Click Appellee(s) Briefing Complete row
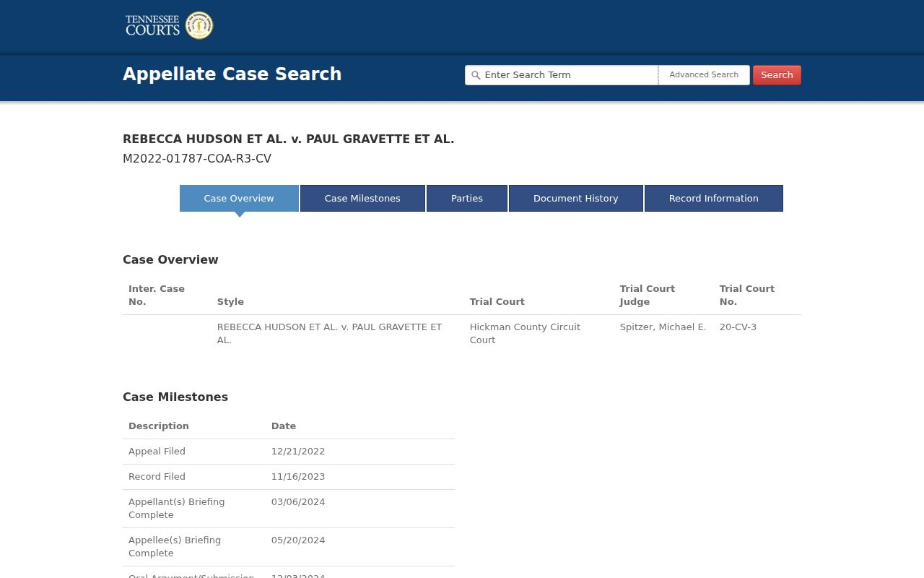Viewport: 924px width, 578px height. tap(289, 547)
